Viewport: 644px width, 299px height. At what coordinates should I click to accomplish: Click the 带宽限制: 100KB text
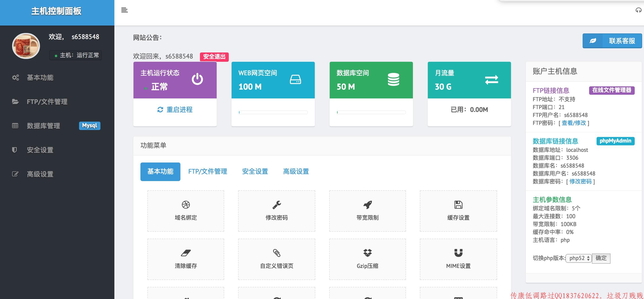point(554,224)
